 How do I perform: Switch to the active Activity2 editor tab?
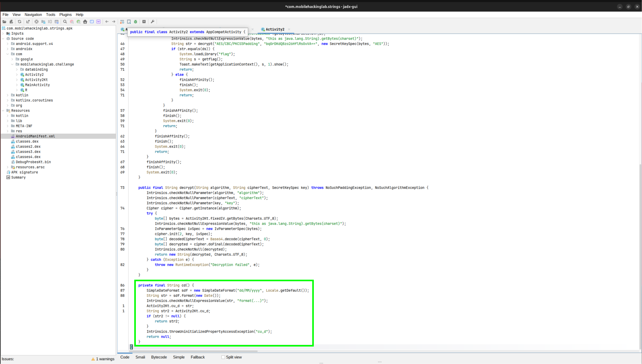pyautogui.click(x=275, y=29)
